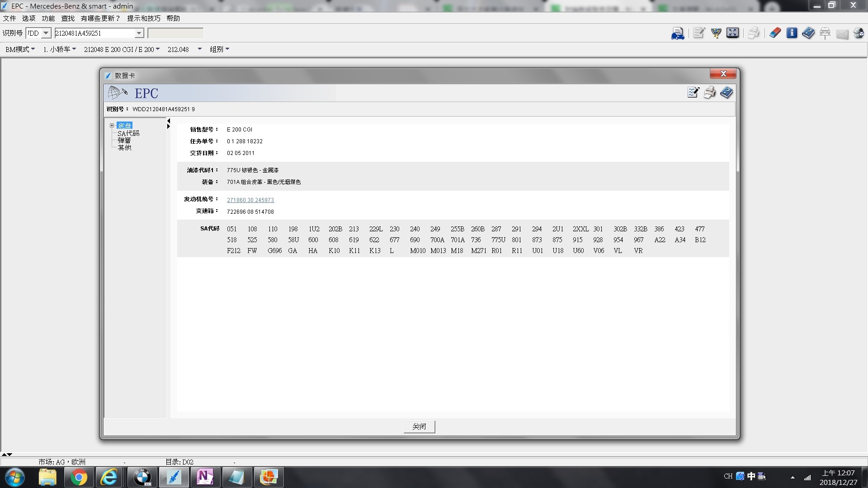Click the network signal tray icon
Screen dimensions: 868x488
click(807, 477)
